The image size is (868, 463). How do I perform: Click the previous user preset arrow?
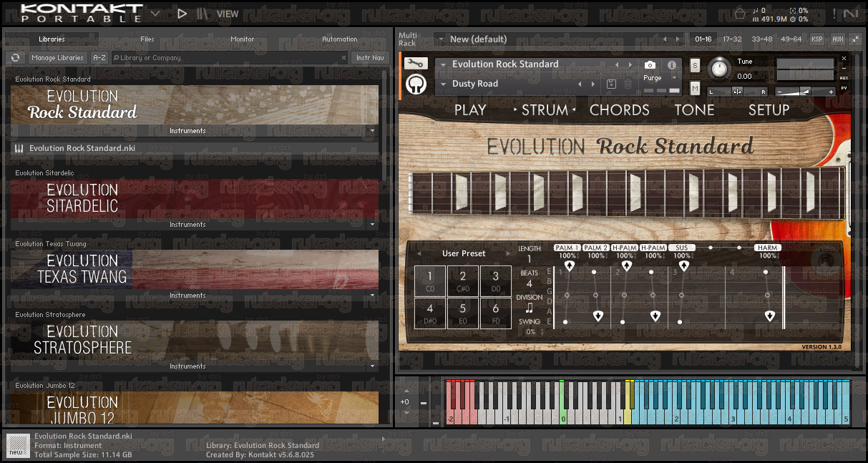point(419,253)
